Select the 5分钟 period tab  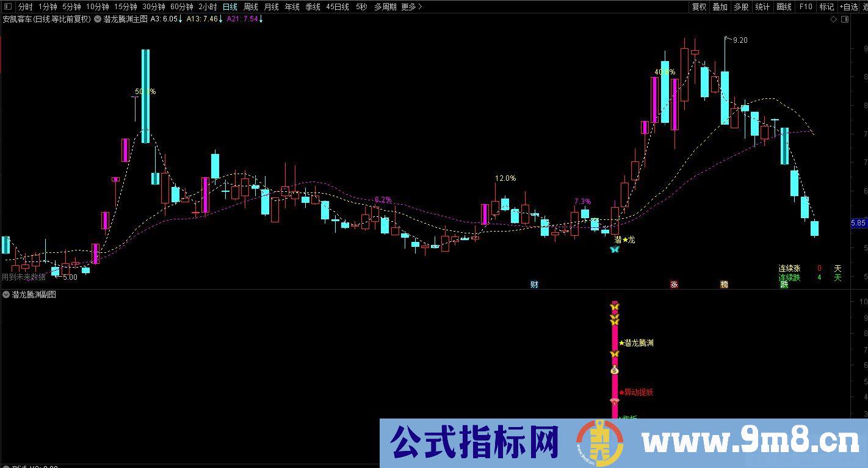(71, 7)
